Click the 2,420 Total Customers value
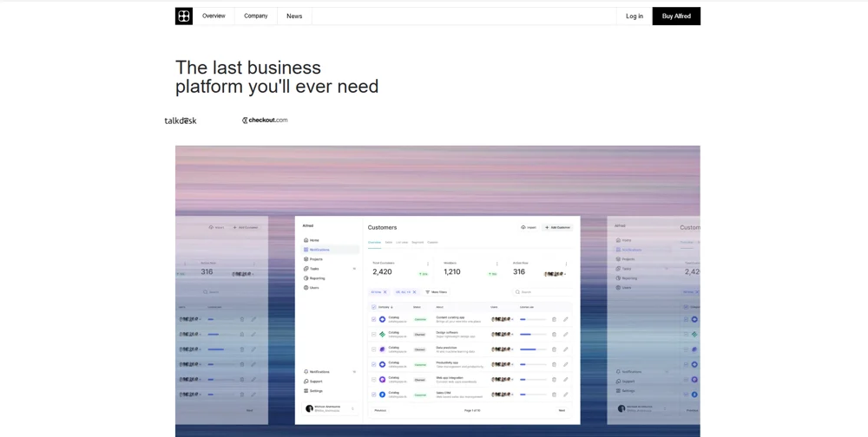This screenshot has height=437, width=868. 382,271
